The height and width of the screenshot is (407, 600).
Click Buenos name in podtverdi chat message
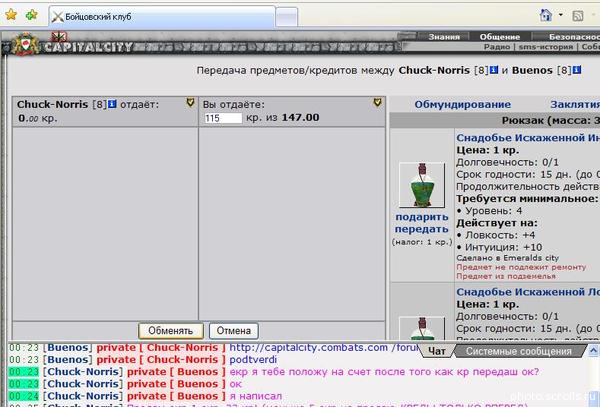(68, 360)
